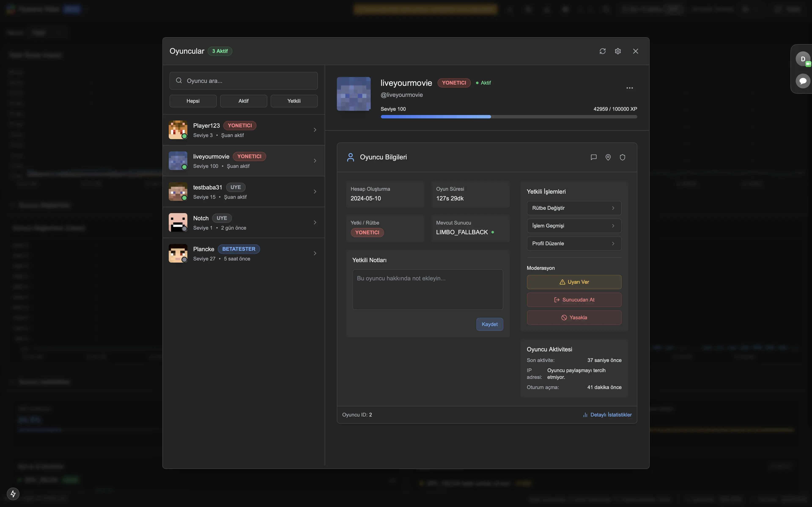Click the YONETICI badge under Yetki / Rütbe
This screenshot has width=812, height=507.
(x=367, y=232)
